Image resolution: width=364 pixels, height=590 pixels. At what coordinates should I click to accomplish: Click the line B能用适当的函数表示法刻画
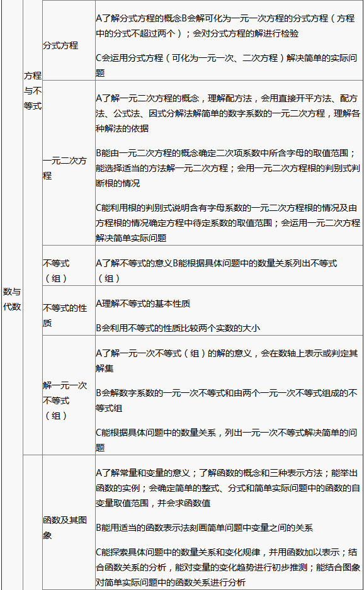pos(205,528)
